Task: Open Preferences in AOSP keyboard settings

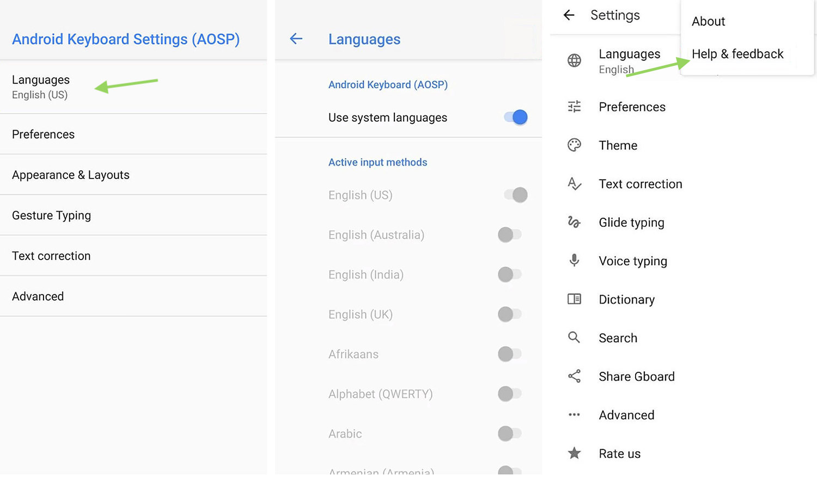Action: pos(133,134)
